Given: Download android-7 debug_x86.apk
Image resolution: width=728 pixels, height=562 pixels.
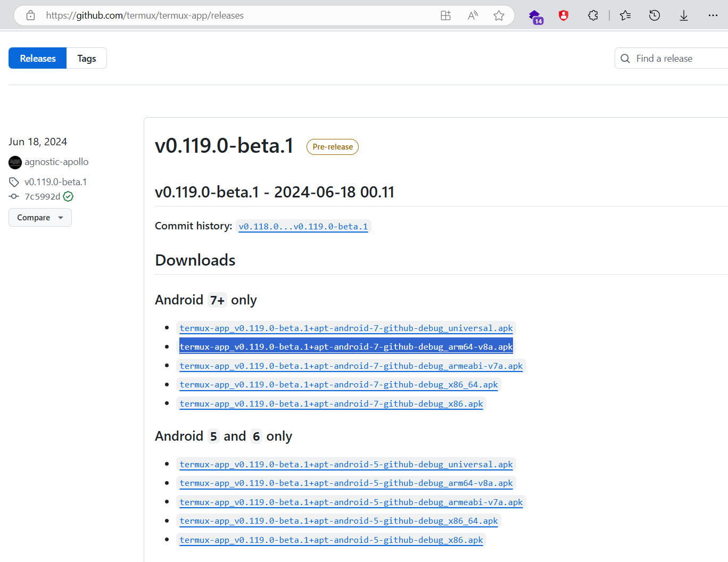Looking at the screenshot, I should [x=331, y=404].
